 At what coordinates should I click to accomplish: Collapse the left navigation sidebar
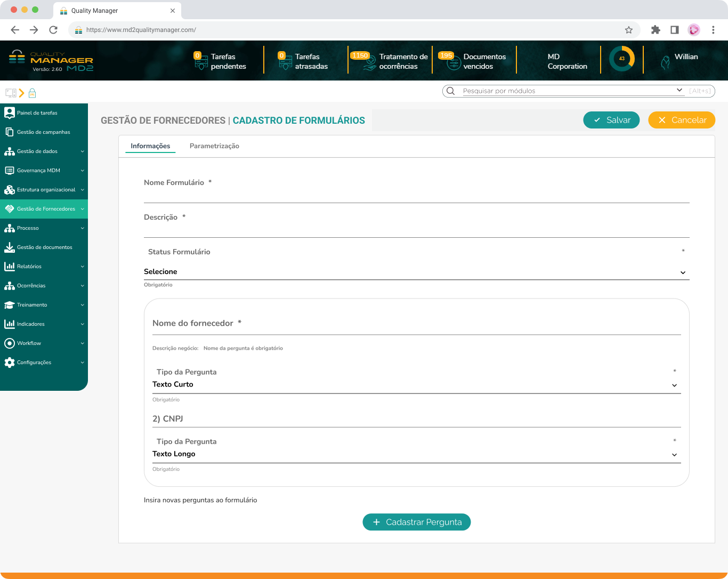[x=10, y=92]
